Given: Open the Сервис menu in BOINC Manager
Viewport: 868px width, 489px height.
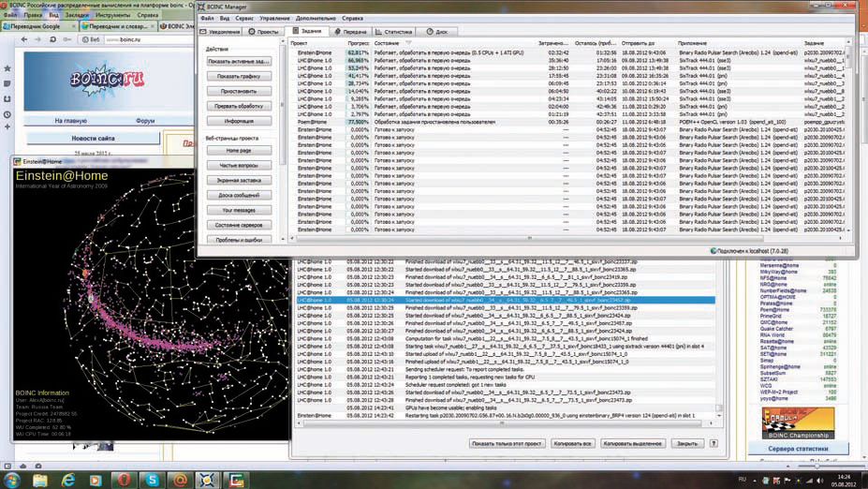Looking at the screenshot, I should coord(244,18).
